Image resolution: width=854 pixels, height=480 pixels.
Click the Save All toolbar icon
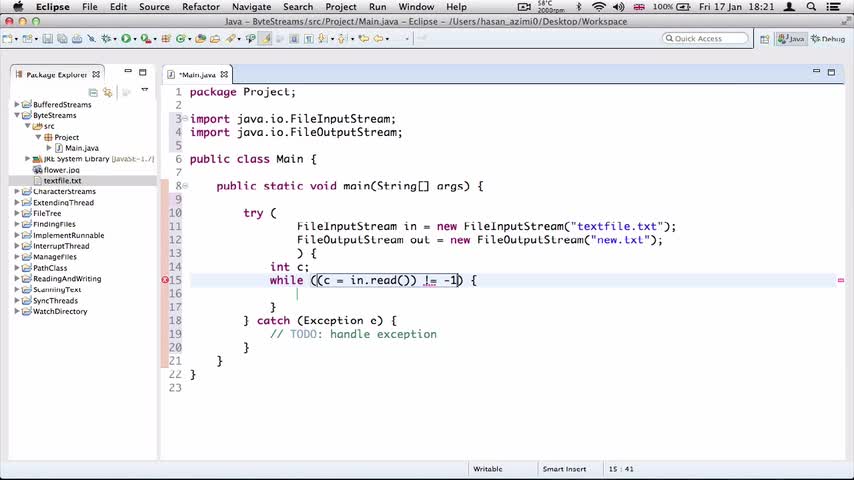(x=62, y=39)
